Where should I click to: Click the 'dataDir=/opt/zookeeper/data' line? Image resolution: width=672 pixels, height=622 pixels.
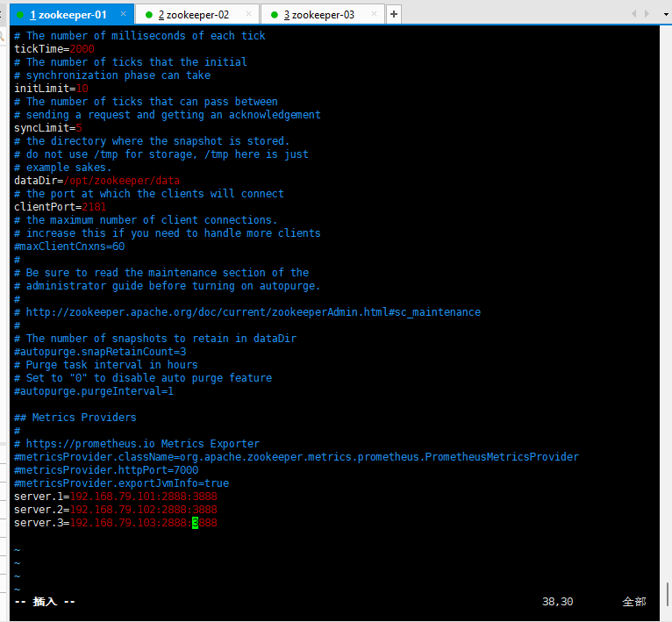coord(97,181)
